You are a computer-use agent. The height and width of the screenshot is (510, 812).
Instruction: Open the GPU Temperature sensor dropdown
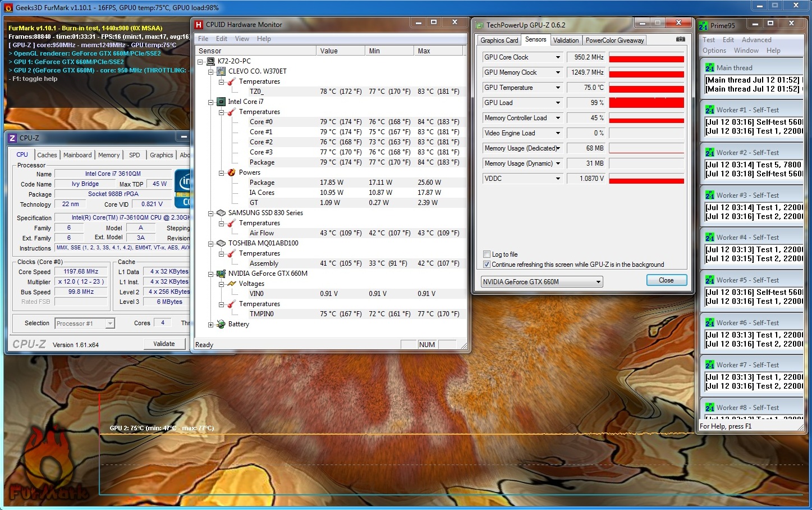point(558,88)
